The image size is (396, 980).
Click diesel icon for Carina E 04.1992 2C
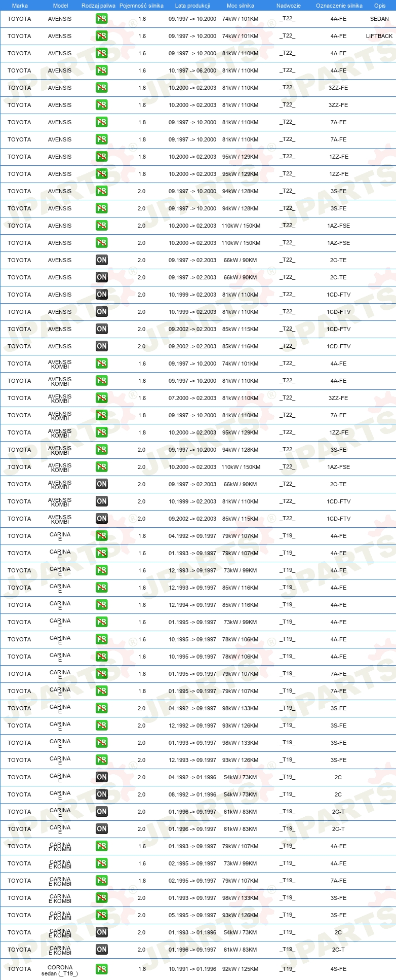click(x=102, y=777)
